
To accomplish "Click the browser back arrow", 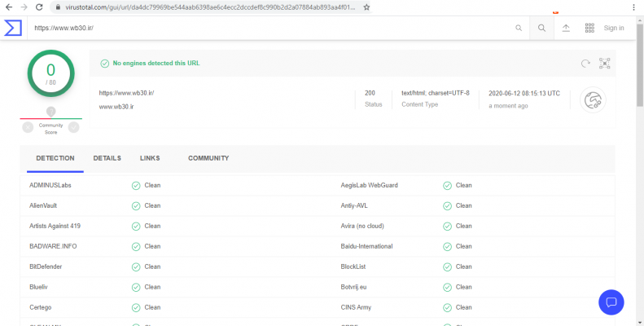I will click(x=9, y=7).
